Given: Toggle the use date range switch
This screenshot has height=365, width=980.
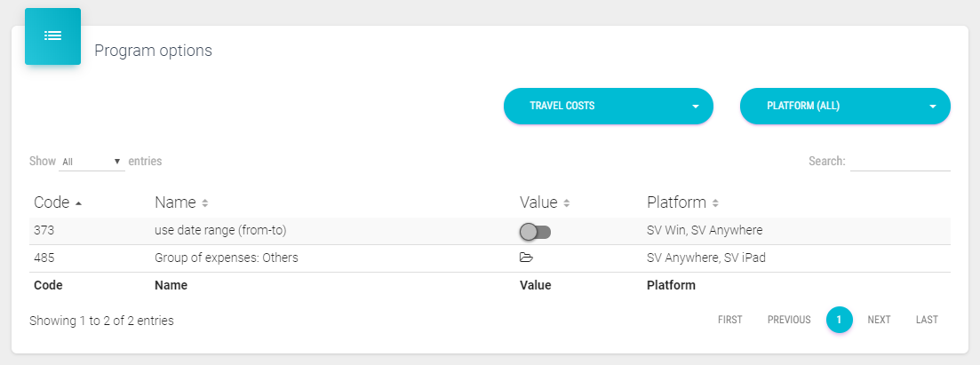Looking at the screenshot, I should pyautogui.click(x=535, y=232).
